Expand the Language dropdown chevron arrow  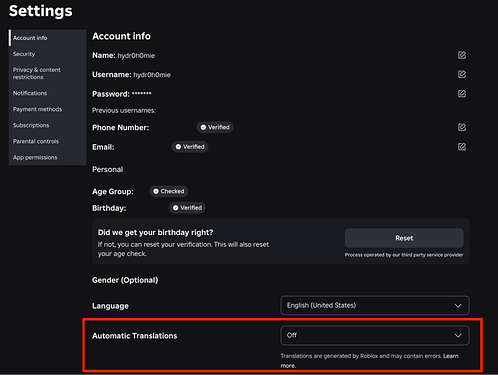(x=458, y=305)
